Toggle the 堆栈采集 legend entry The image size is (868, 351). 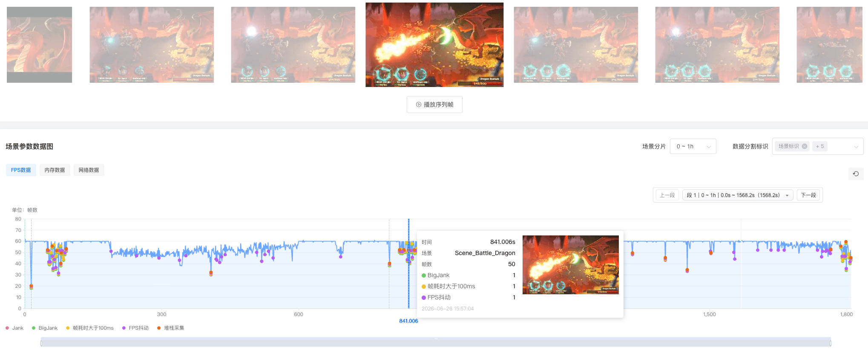pos(171,328)
